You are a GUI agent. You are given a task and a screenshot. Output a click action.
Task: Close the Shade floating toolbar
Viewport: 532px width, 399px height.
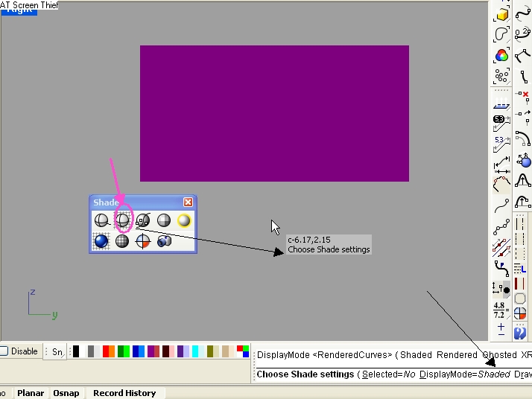[x=188, y=202]
